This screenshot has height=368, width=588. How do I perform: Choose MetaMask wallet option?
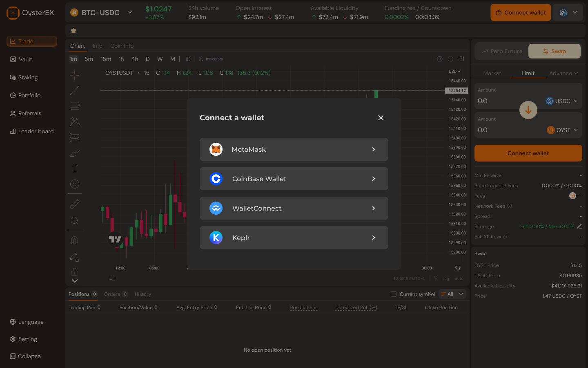[x=294, y=149]
